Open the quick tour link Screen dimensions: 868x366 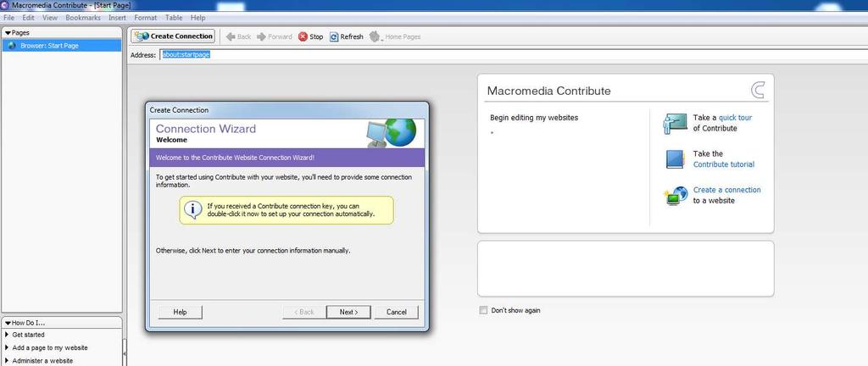(x=735, y=118)
